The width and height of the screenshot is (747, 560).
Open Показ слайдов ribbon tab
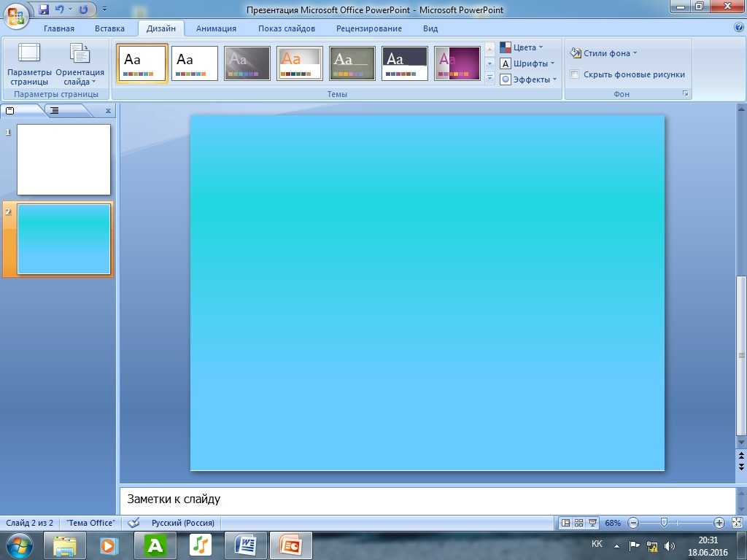click(x=287, y=28)
